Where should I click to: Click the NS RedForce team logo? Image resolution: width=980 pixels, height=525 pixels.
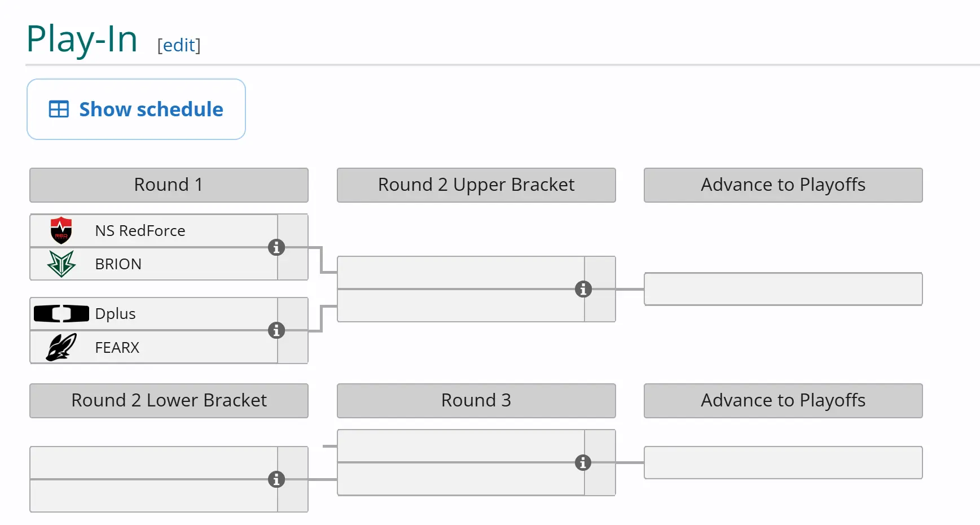coord(61,230)
